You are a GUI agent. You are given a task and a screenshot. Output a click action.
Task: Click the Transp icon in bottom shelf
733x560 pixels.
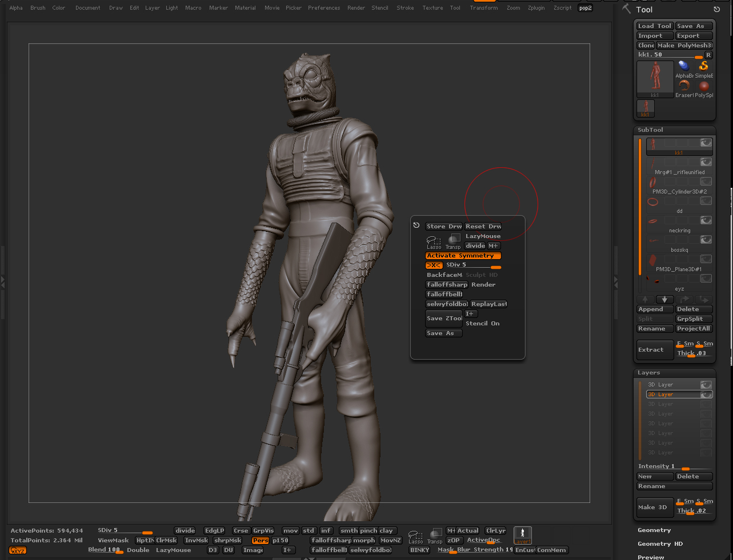click(435, 534)
